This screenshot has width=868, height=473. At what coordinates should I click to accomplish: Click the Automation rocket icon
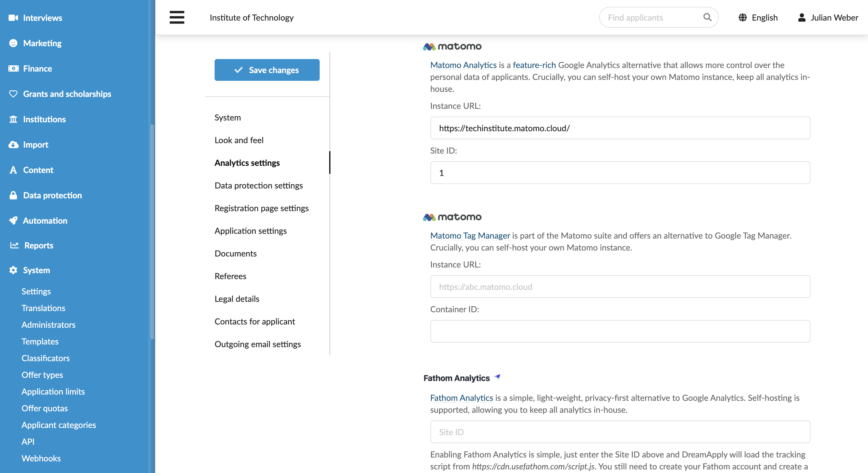coord(13,220)
